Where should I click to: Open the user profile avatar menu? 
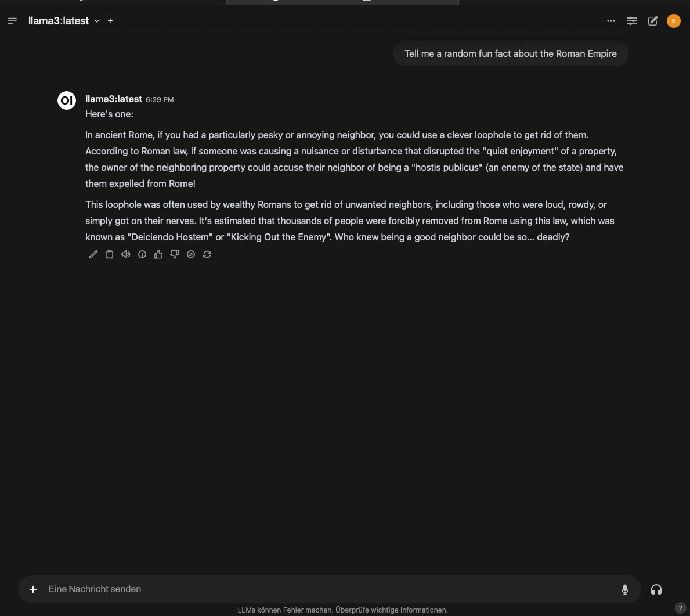click(x=674, y=21)
